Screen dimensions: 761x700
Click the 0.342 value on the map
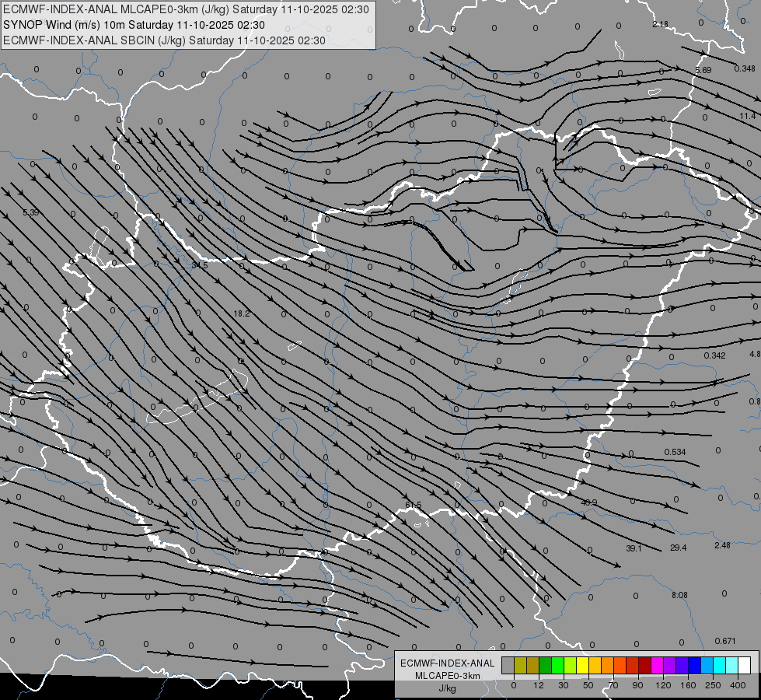click(x=715, y=355)
